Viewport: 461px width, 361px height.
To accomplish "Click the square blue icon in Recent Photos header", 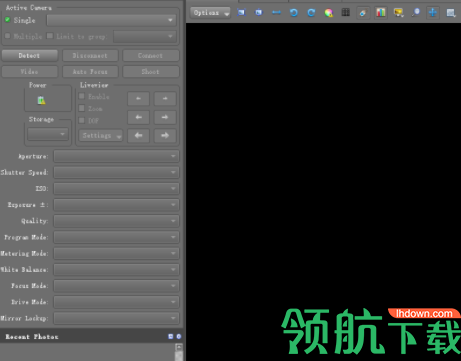I will [x=171, y=336].
